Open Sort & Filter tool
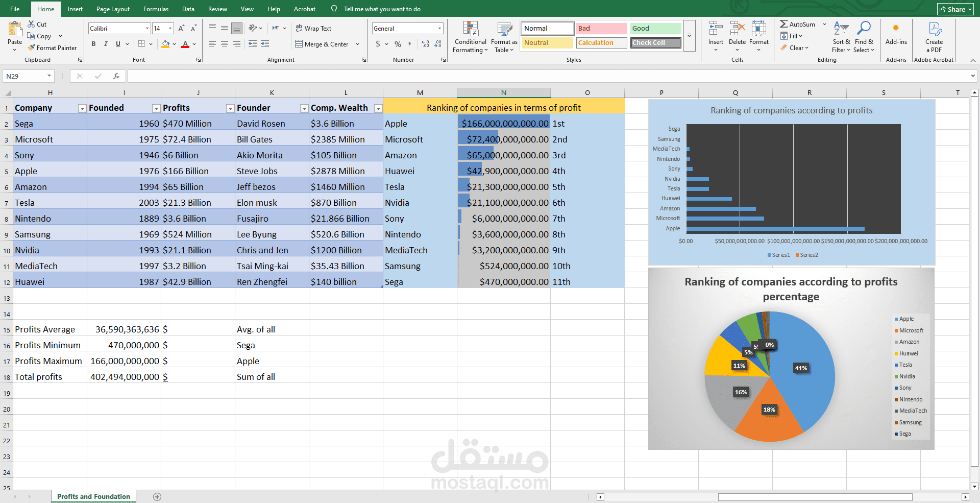This screenshot has height=503, width=980. 841,37
